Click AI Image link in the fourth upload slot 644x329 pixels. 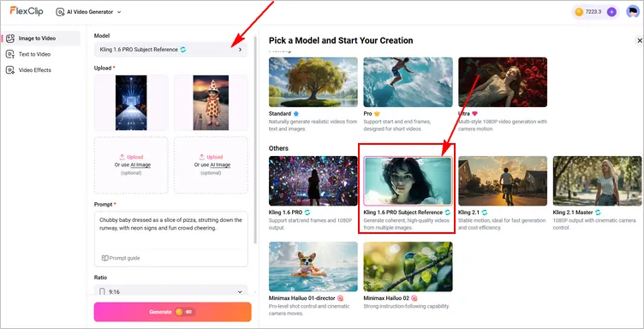tap(220, 164)
